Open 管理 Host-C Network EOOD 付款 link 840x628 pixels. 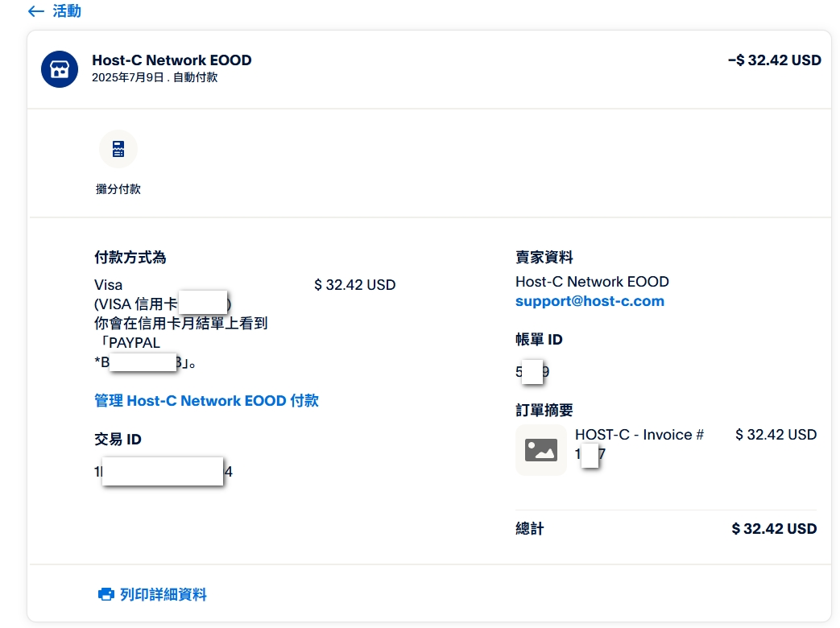coord(207,401)
